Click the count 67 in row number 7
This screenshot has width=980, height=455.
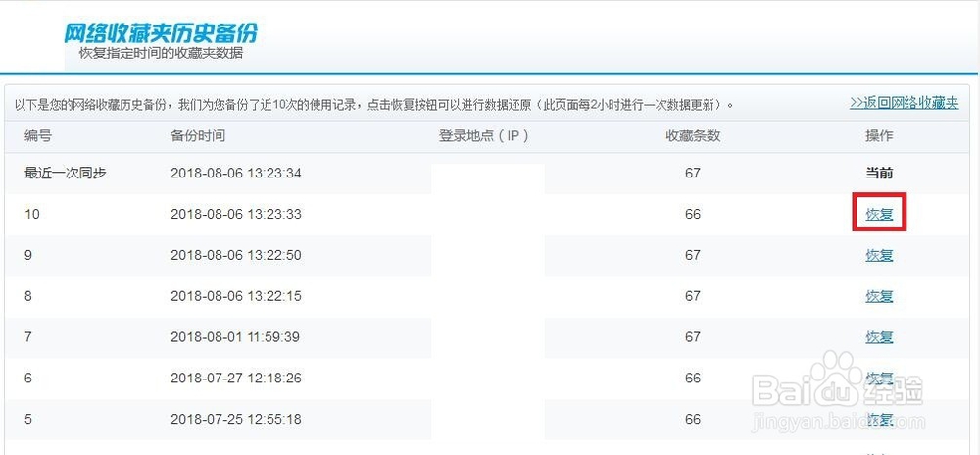(693, 337)
